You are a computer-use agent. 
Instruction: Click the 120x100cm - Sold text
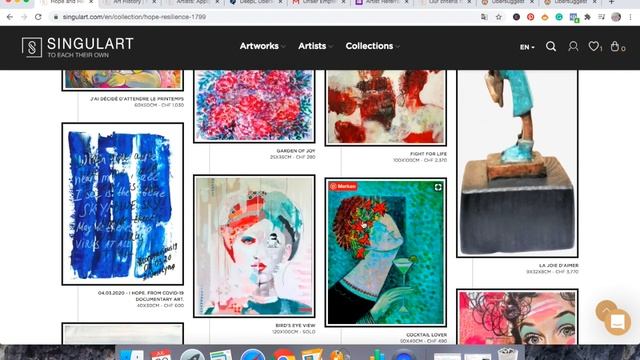coord(293,332)
